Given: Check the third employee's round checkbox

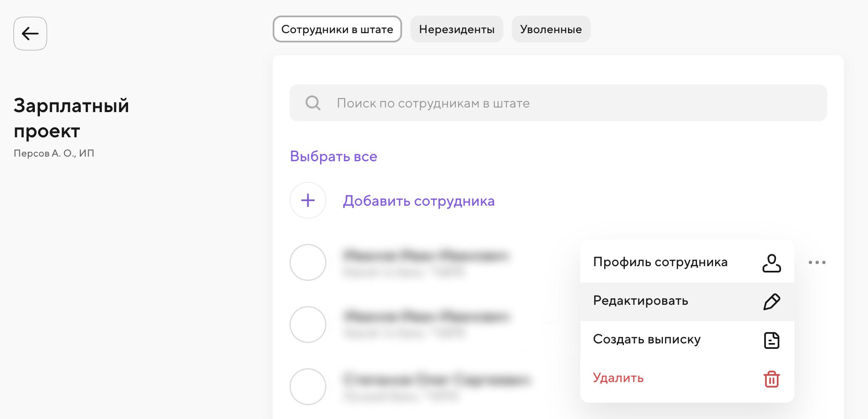Looking at the screenshot, I should (x=308, y=387).
